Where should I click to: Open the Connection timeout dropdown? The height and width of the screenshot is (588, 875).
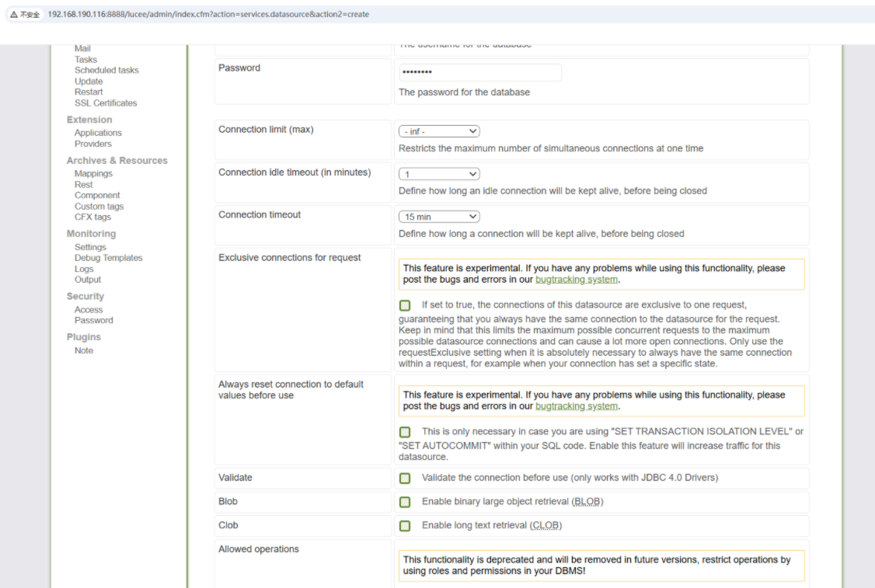[439, 217]
